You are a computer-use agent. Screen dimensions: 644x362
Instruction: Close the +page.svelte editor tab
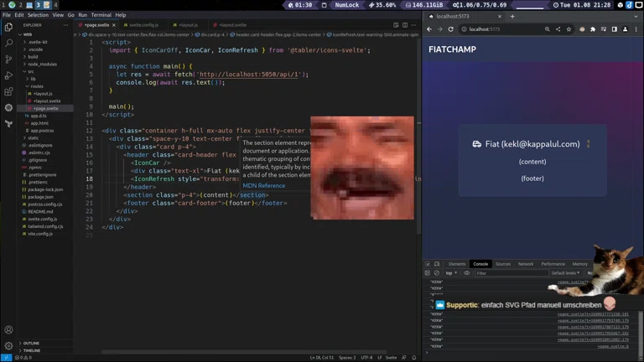click(114, 25)
